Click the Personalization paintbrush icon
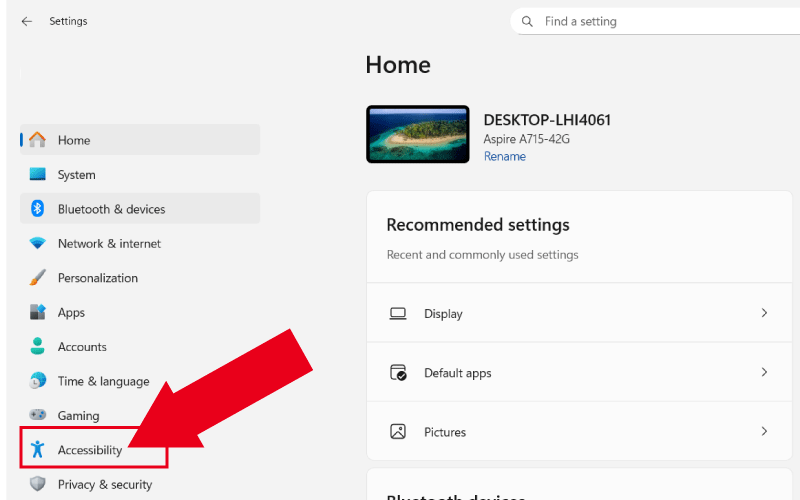 (38, 278)
